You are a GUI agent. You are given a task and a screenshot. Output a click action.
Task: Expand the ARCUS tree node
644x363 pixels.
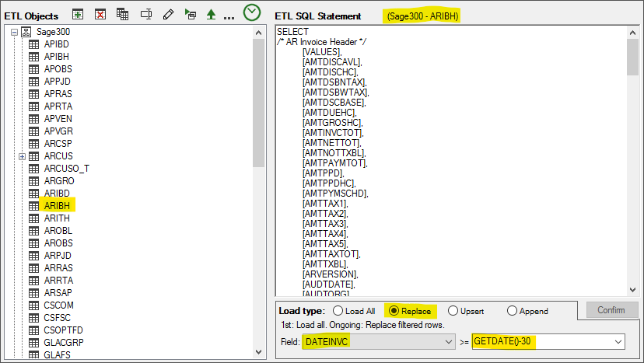23,156
